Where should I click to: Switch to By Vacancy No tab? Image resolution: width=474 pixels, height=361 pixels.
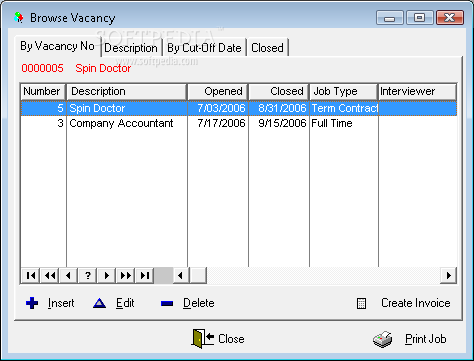[x=57, y=46]
